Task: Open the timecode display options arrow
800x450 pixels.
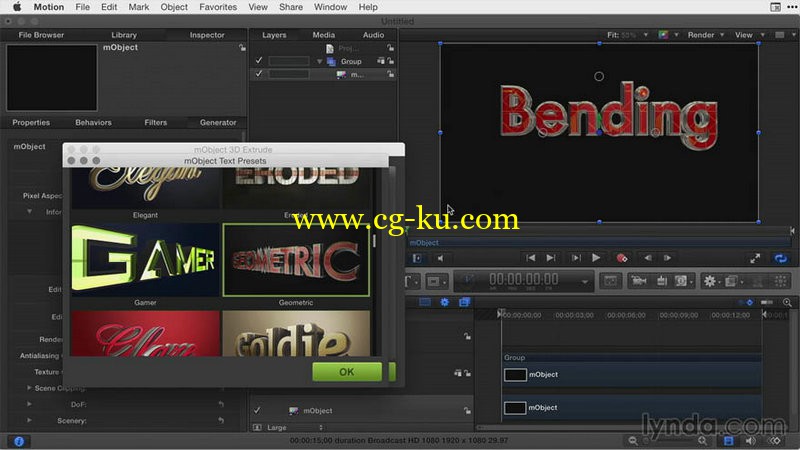Action: [585, 282]
